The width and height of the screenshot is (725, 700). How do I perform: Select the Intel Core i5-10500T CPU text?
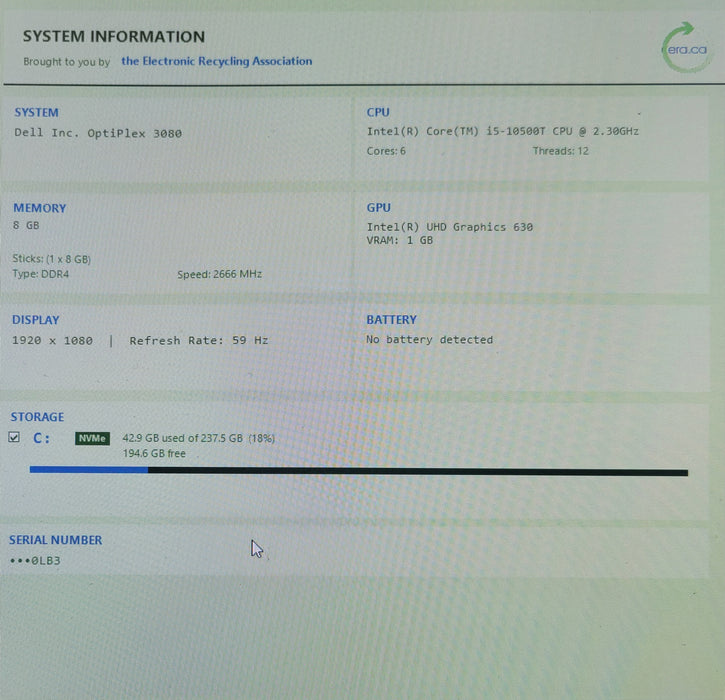(503, 131)
